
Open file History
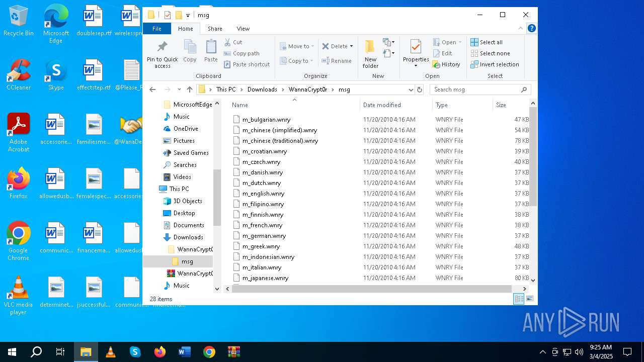pos(446,64)
